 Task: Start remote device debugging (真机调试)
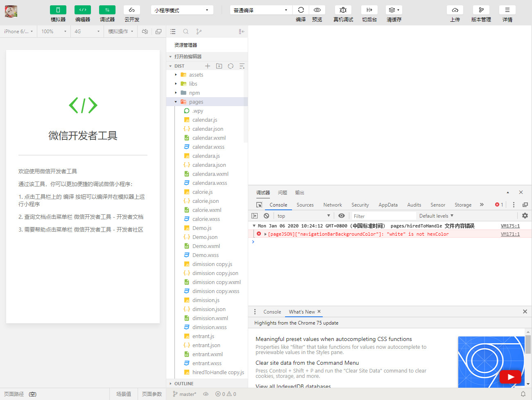click(343, 10)
